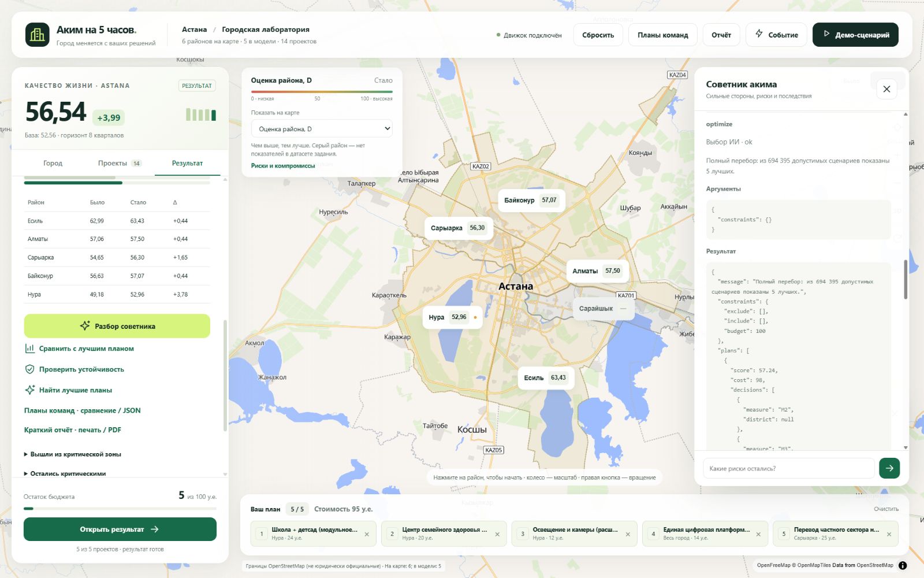The height and width of the screenshot is (578, 924).
Task: Select the Нура district label on map
Action: tap(452, 317)
